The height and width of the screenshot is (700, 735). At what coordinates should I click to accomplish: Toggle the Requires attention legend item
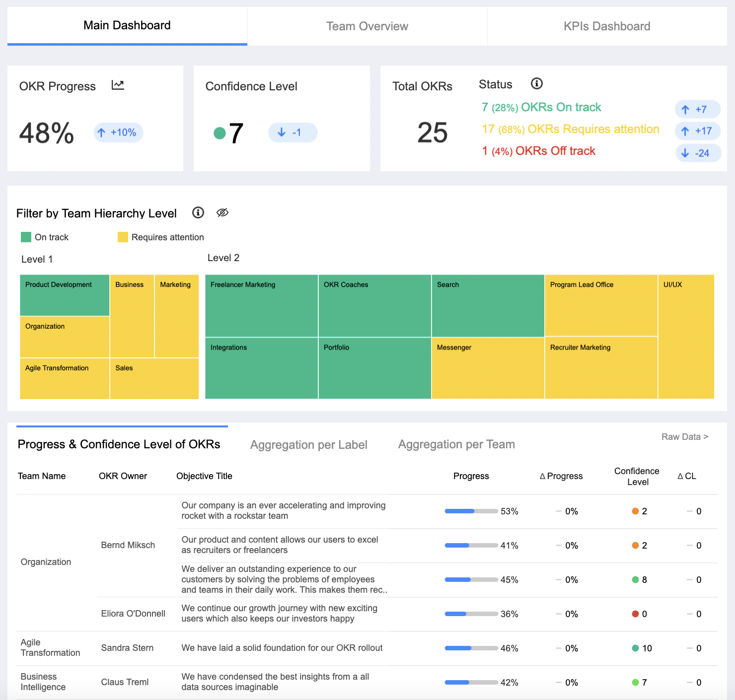(161, 237)
